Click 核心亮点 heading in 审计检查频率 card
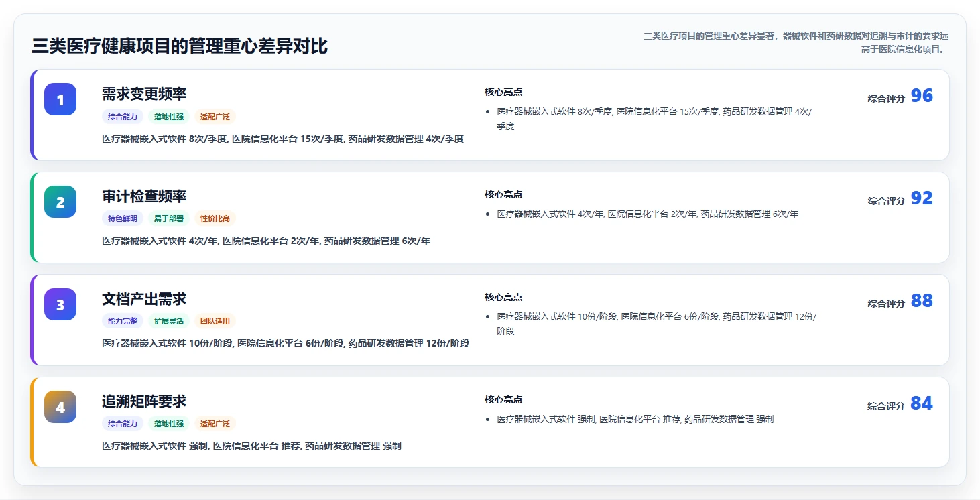The height and width of the screenshot is (500, 980). point(503,194)
